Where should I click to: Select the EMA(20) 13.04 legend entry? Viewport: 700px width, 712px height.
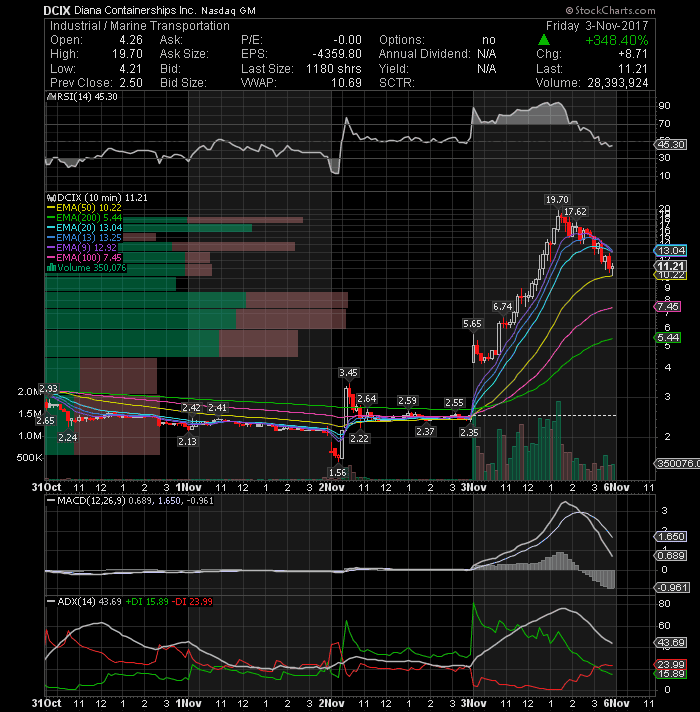click(84, 228)
